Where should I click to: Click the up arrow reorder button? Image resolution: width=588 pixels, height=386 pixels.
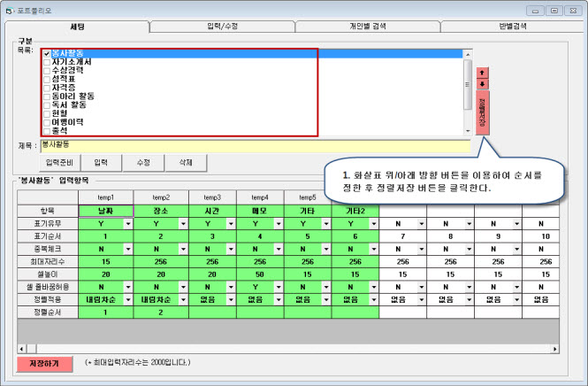[x=482, y=71]
